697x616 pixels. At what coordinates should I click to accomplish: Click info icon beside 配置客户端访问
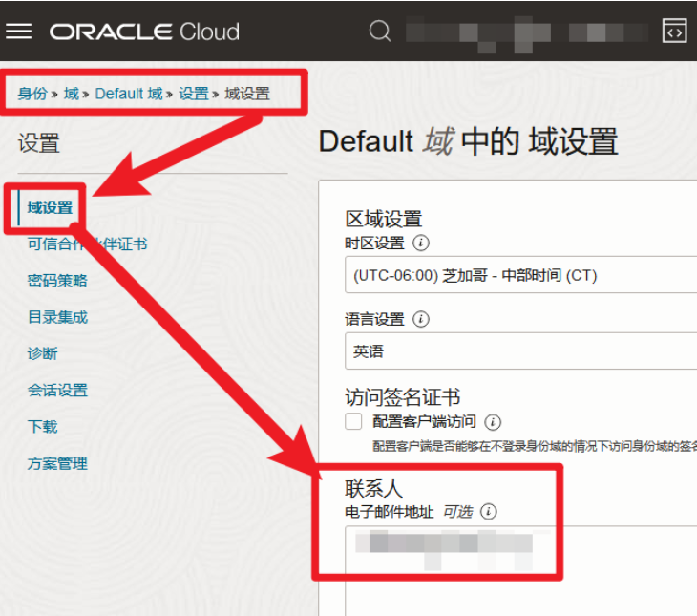pos(494,421)
